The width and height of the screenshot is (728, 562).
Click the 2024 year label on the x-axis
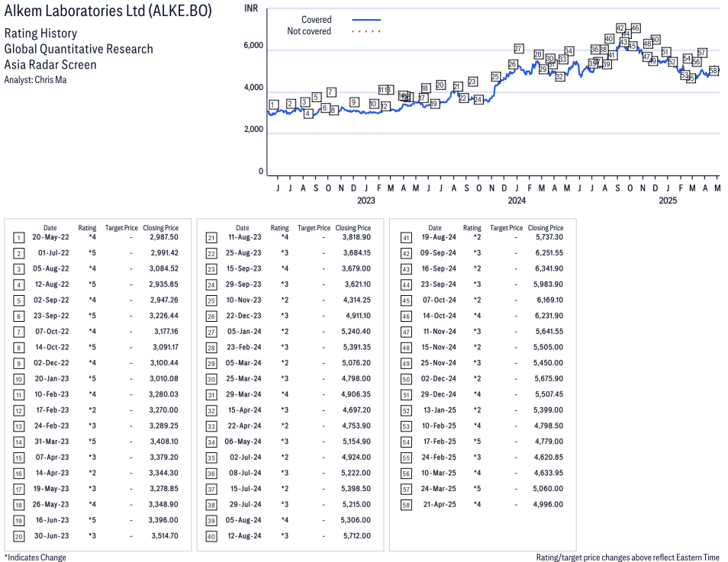click(517, 201)
